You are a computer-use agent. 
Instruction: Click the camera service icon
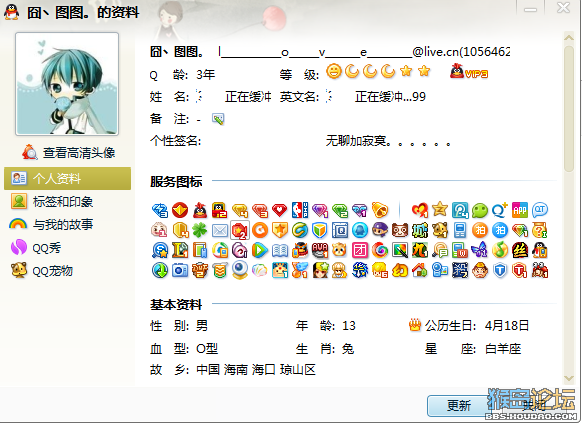(x=180, y=271)
